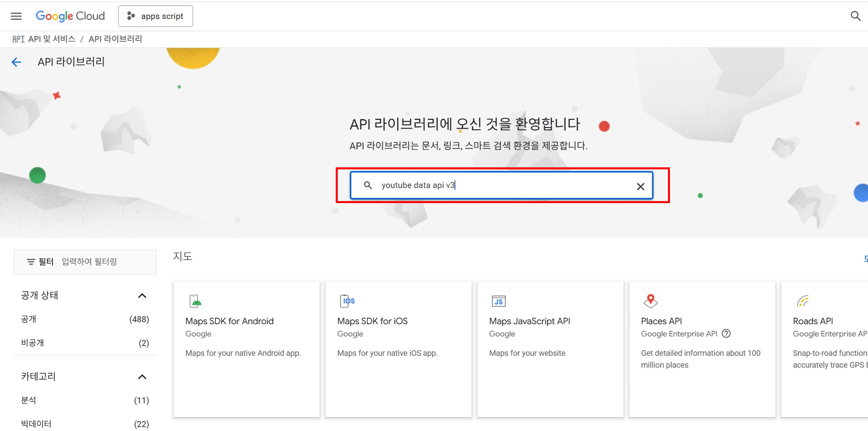Click the top-right search magnifier icon
This screenshot has height=431, width=868.
pos(855,16)
